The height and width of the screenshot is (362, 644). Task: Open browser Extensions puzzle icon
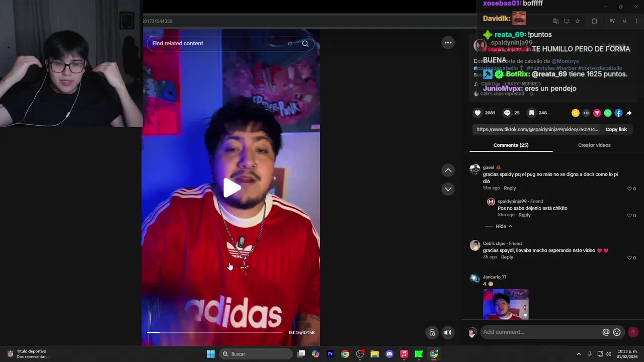(x=594, y=21)
